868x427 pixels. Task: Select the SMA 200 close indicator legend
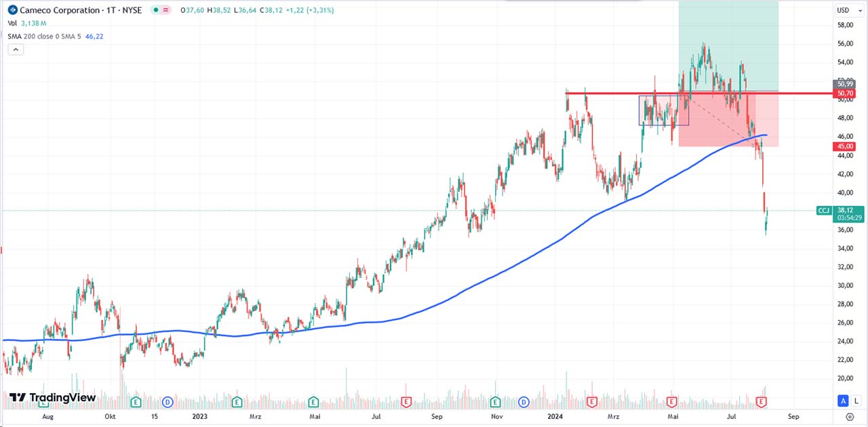point(43,36)
